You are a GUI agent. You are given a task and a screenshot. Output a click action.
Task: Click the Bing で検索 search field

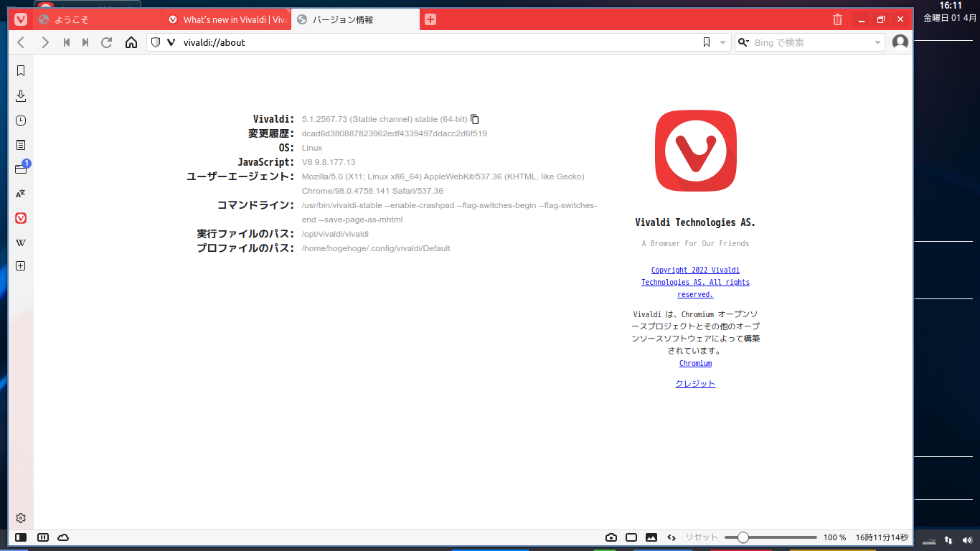click(811, 42)
